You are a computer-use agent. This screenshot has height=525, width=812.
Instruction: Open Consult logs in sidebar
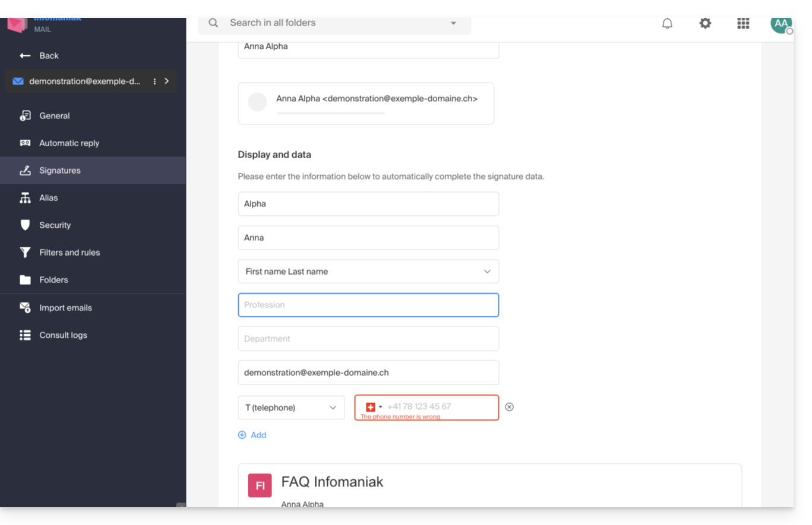coord(63,335)
